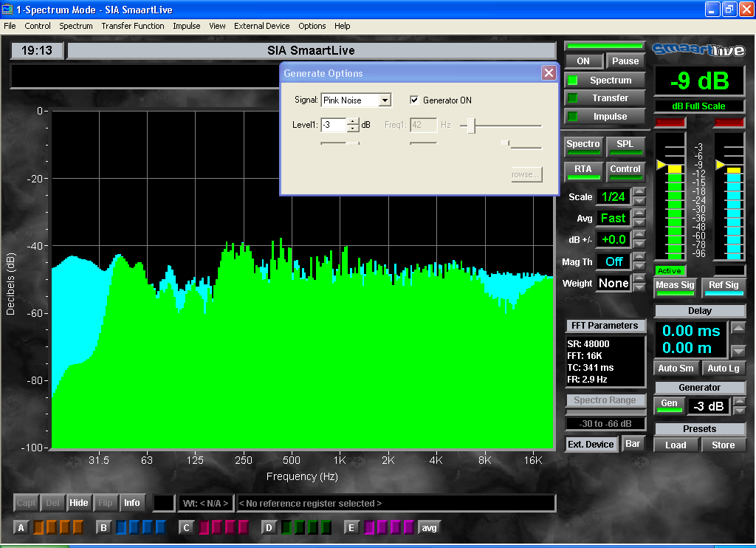Select the RTA display button
This screenshot has width=756, height=548.
point(583,170)
